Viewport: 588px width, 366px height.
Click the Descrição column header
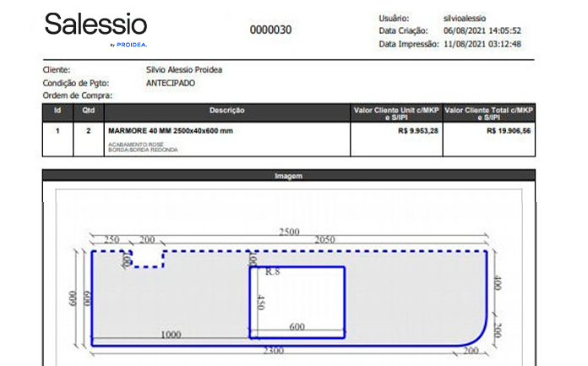pyautogui.click(x=226, y=111)
